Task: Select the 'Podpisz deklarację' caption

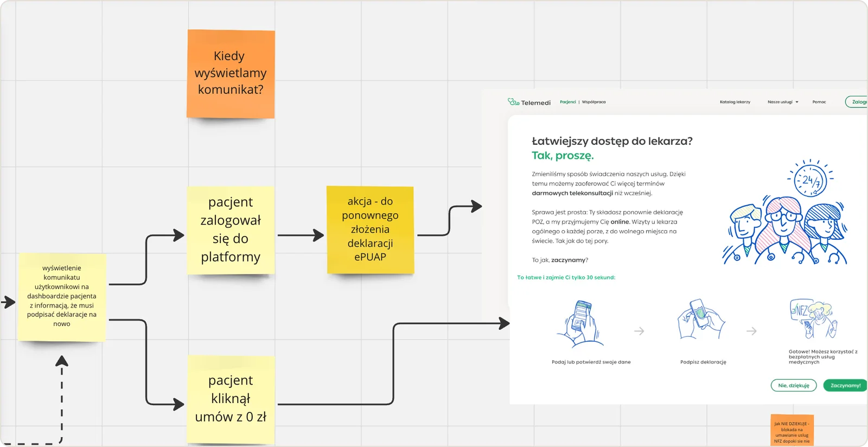Action: tap(703, 362)
